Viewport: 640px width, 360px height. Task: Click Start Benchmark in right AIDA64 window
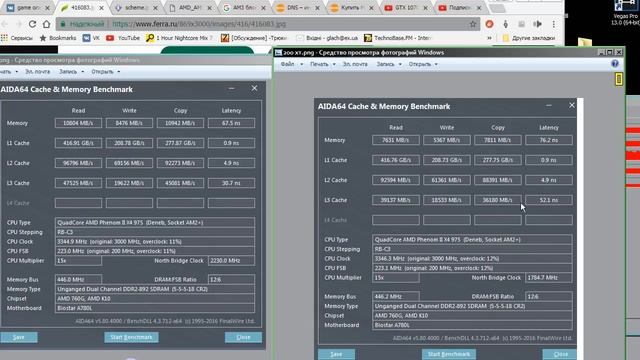[x=449, y=354]
